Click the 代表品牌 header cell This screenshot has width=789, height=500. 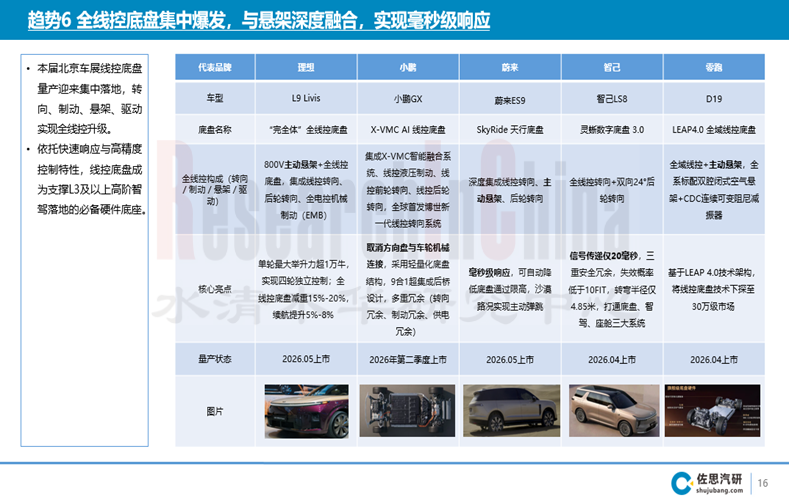tap(215, 67)
